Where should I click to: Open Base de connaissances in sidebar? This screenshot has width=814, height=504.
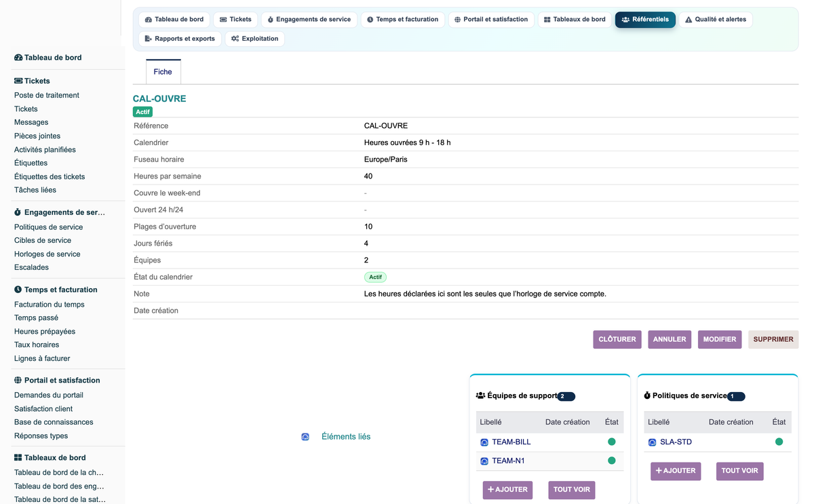(x=54, y=423)
